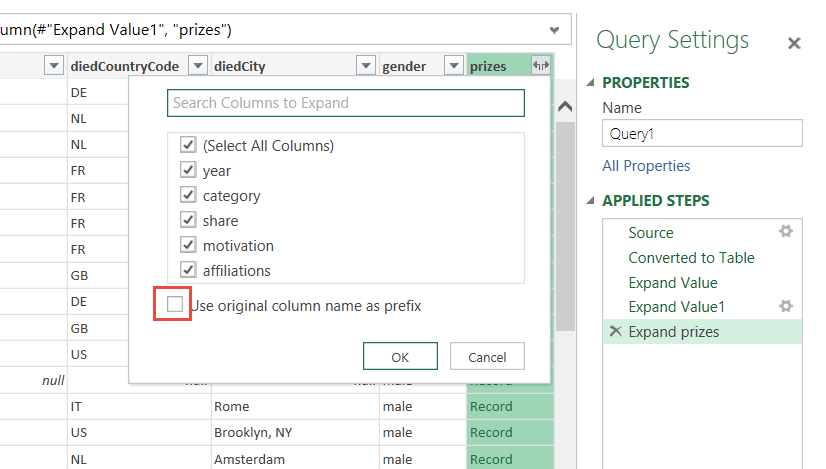826x469 pixels.
Task: Delete the Expand prizes step with X icon
Action: pos(614,332)
